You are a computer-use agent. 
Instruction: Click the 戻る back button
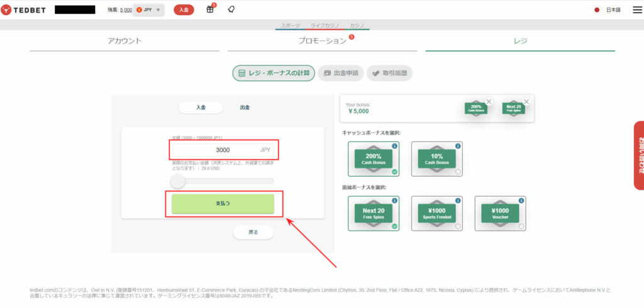point(253,232)
